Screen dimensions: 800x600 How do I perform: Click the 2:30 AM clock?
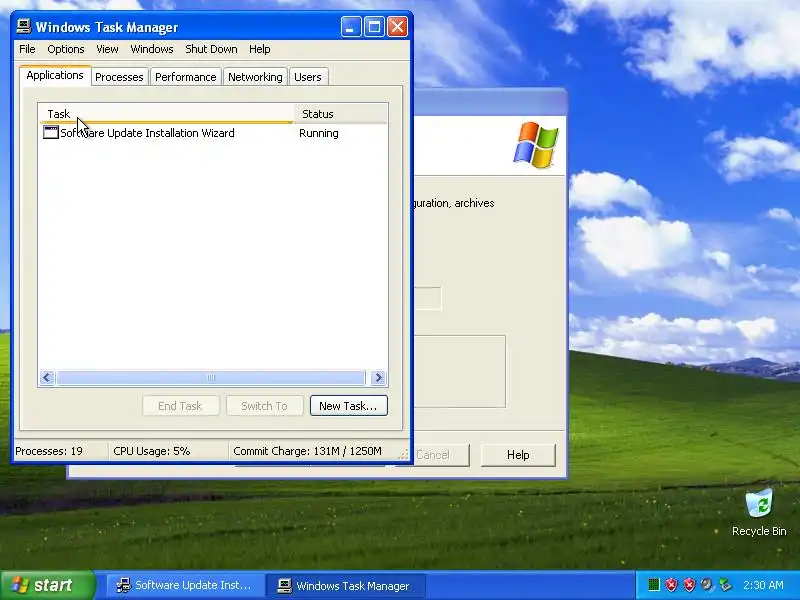coord(763,585)
